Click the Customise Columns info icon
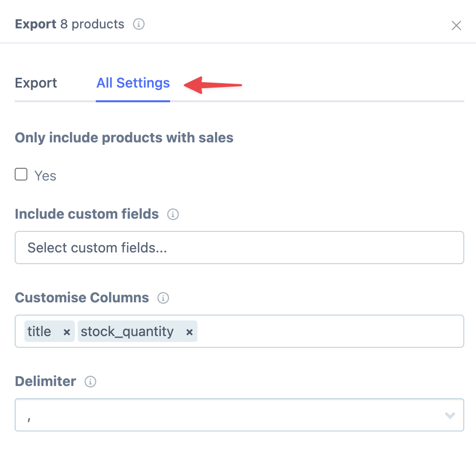Screen dimensions: 476x454 (163, 298)
